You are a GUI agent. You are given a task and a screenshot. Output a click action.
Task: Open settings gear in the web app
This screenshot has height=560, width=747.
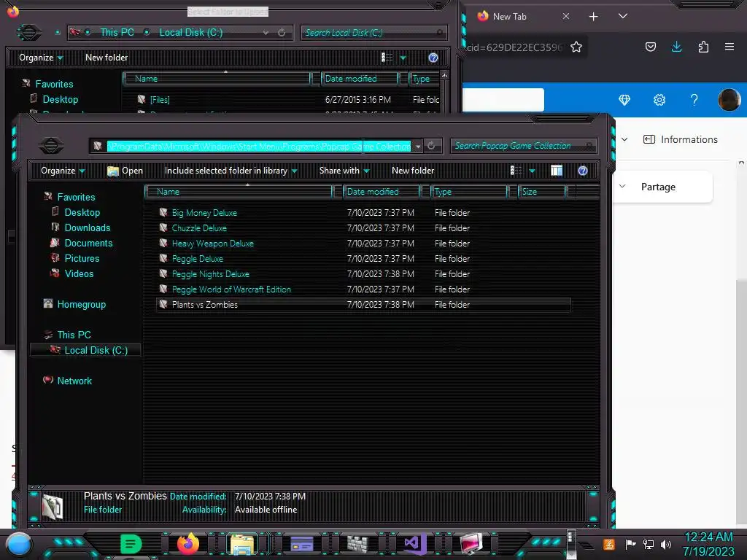click(x=659, y=100)
